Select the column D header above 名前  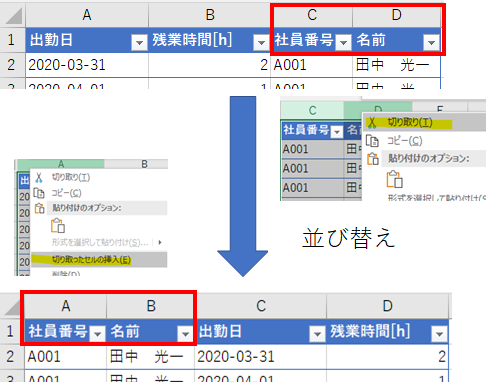pos(397,15)
